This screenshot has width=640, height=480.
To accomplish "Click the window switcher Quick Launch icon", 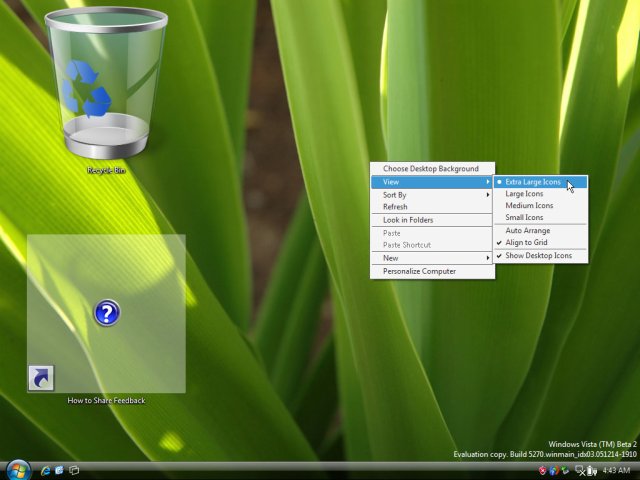I will (x=74, y=470).
